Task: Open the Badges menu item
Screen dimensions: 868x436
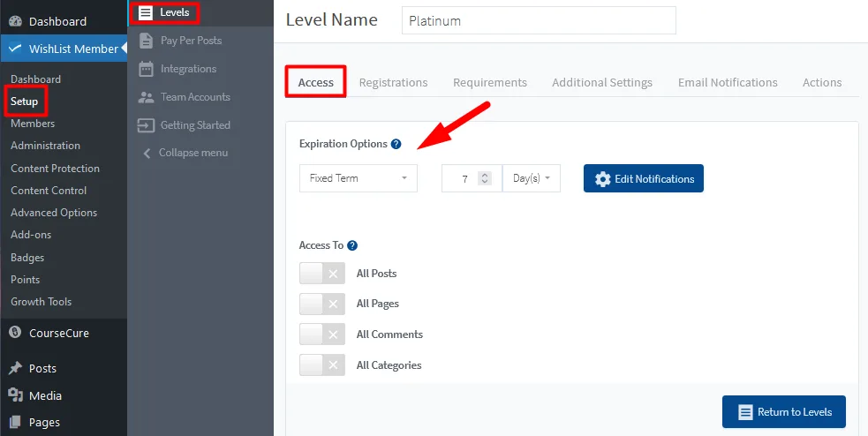Action: coord(27,258)
